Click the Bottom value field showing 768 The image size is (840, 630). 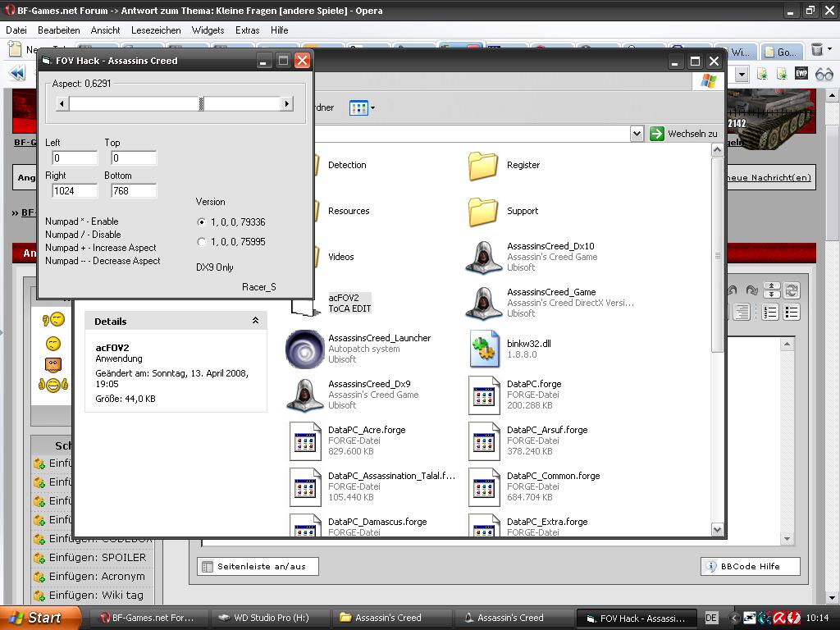[x=134, y=190]
